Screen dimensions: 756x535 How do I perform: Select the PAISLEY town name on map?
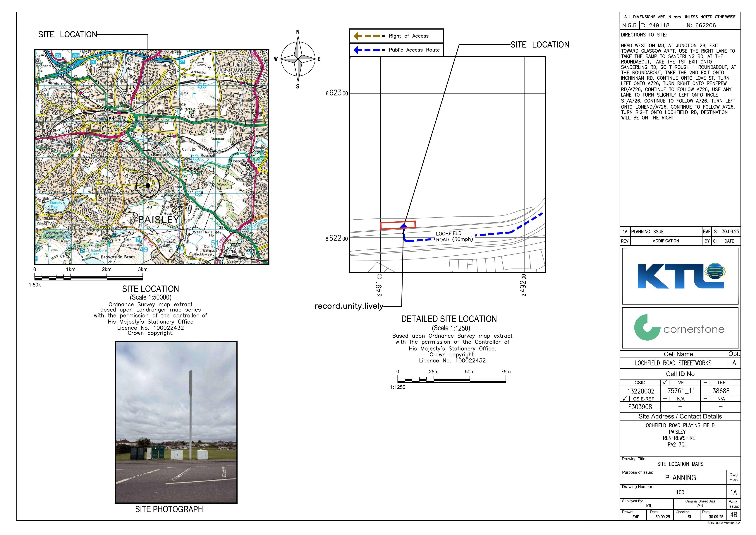point(158,220)
